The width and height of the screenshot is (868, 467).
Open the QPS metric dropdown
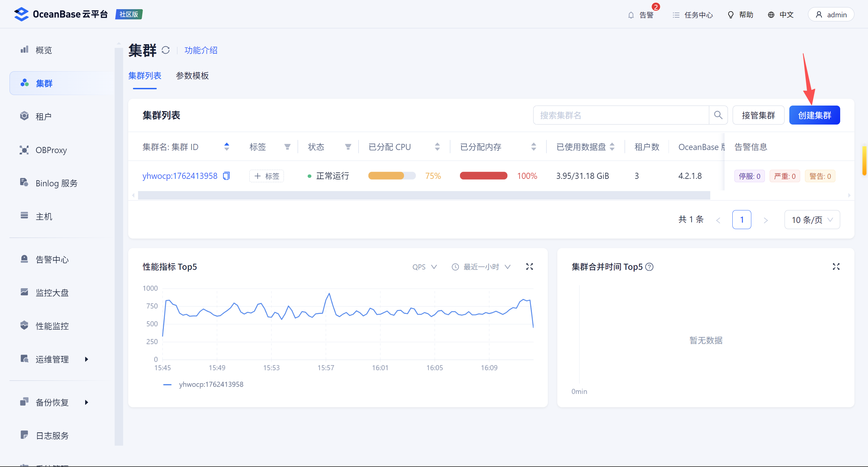click(x=424, y=267)
